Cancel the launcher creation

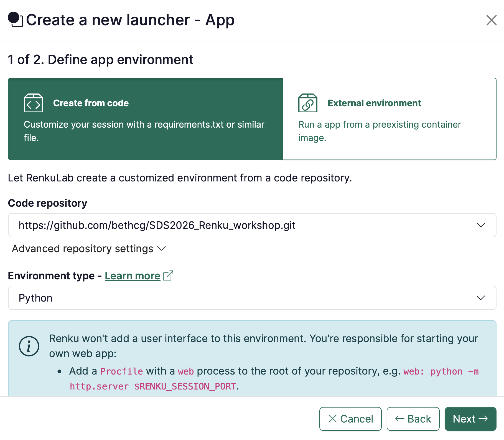[x=350, y=419]
